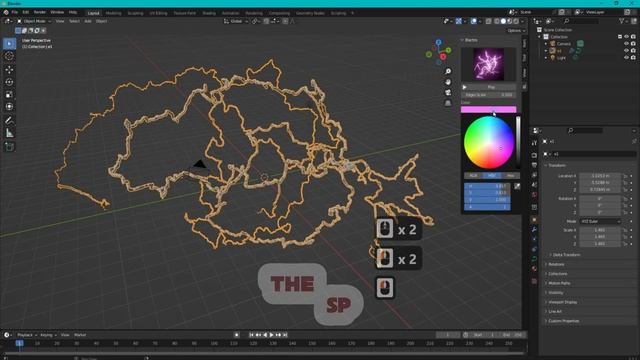Open the Render menu
The width and height of the screenshot is (640, 360).
[40, 12]
